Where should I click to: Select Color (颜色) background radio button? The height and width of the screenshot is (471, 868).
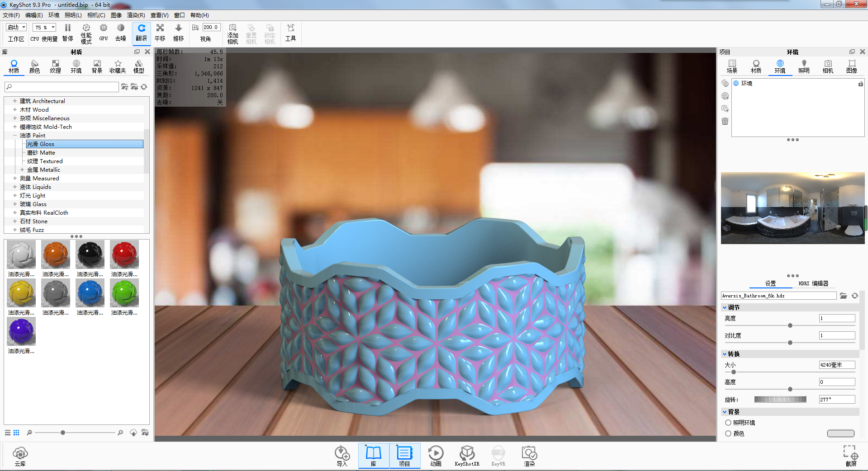click(728, 433)
